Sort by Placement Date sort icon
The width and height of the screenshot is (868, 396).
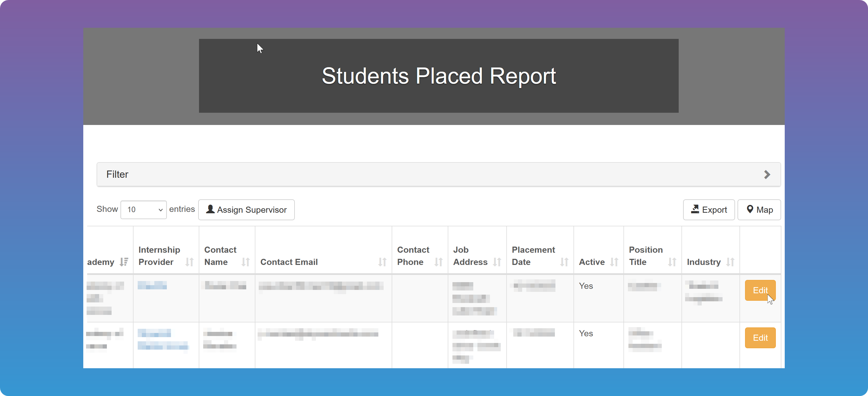(x=564, y=262)
